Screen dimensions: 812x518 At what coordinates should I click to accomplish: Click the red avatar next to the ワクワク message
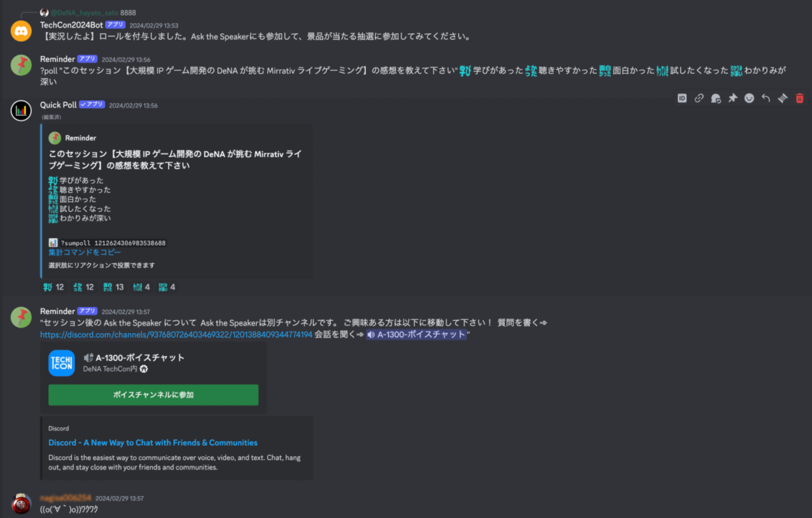coord(21,504)
